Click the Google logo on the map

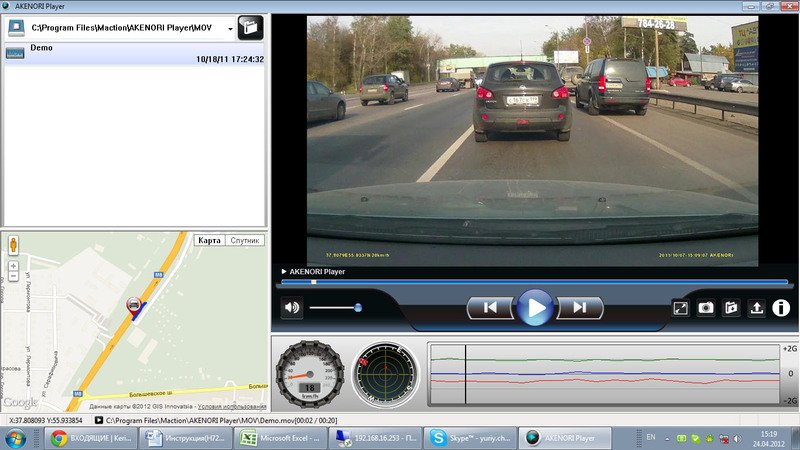[x=20, y=403]
